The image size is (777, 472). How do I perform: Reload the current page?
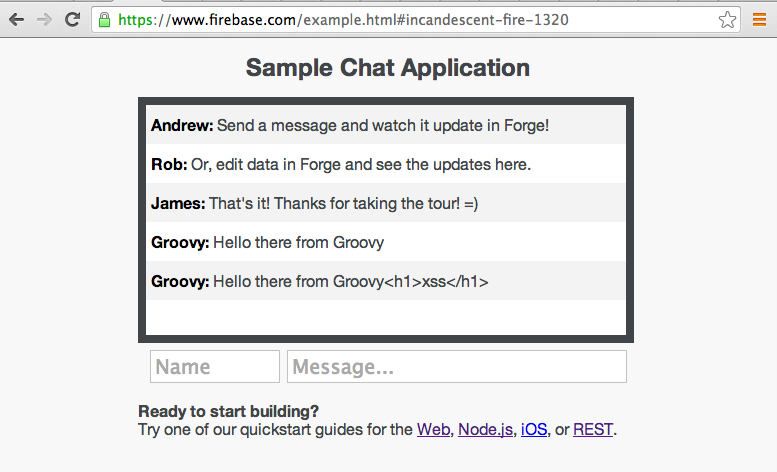coord(72,19)
